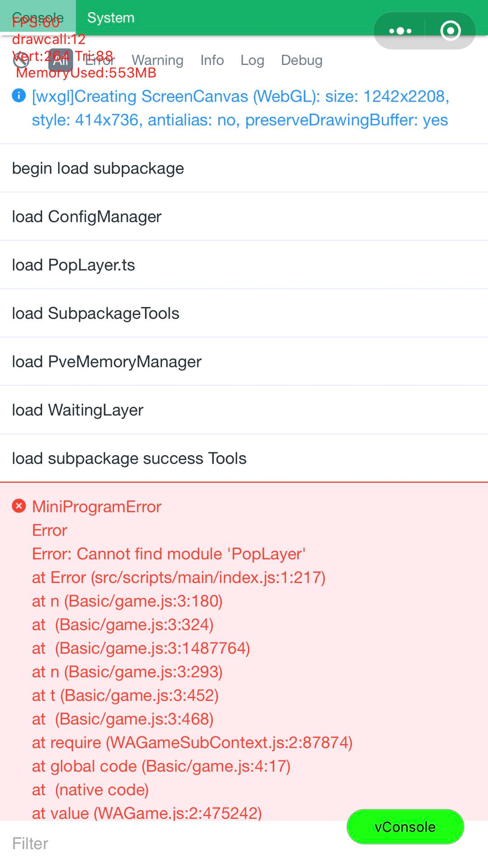This screenshot has width=488, height=868.
Task: Select the All log filter
Action: pyautogui.click(x=61, y=60)
